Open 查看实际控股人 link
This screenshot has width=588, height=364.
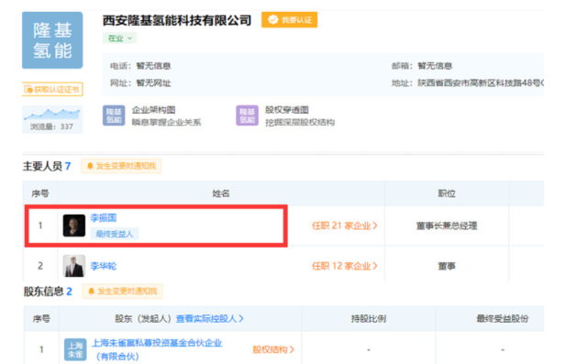[210, 319]
